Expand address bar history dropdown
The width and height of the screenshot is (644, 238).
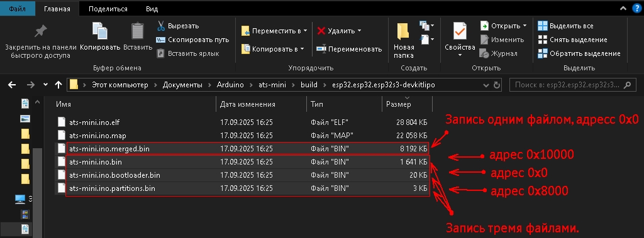click(486, 85)
